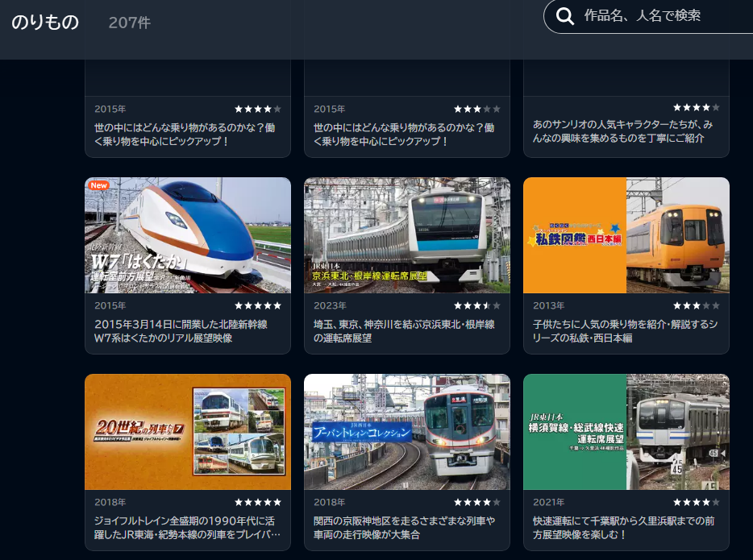Image resolution: width=753 pixels, height=560 pixels.
Task: Click star rating on 京浜東北・根岸線 card
Action: 476,305
